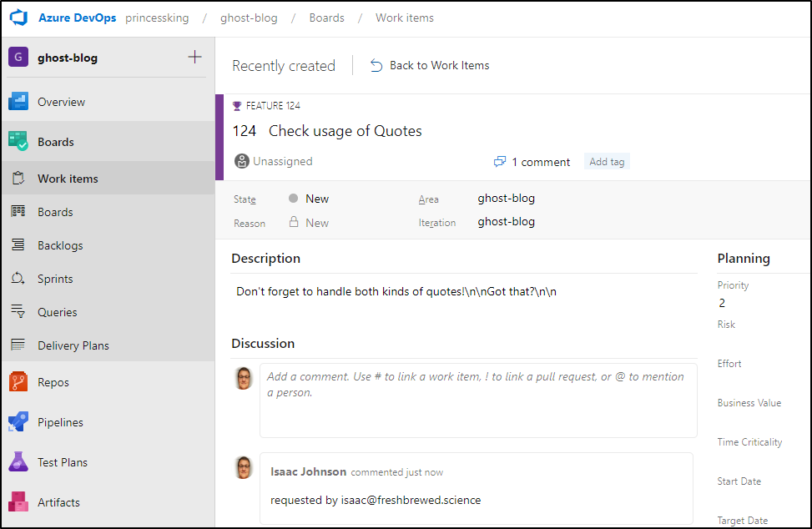
Task: Click the Queries filter icon
Action: 18,311
